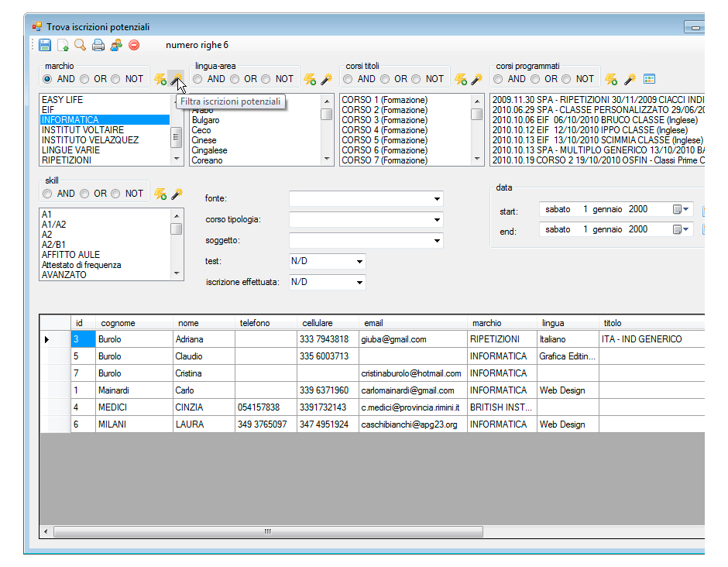Click the save floppy disk toolbar icon
This screenshot has width=728, height=567.
45,45
